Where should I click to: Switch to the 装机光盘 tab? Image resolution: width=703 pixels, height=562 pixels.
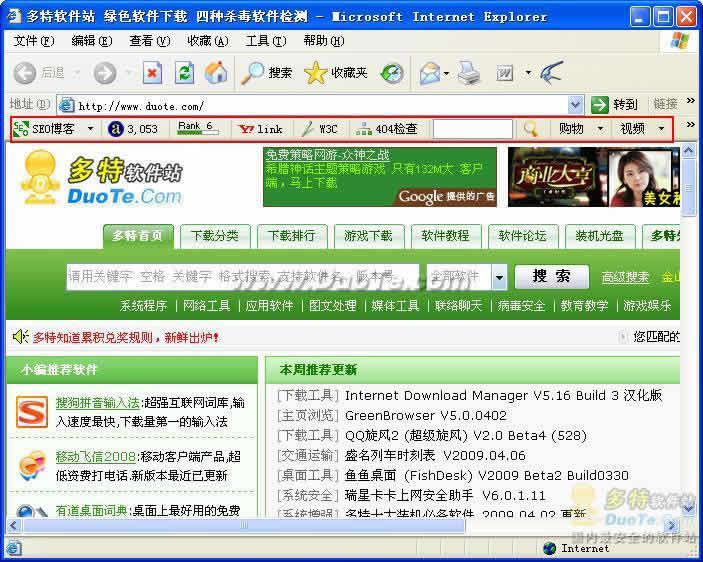(600, 236)
